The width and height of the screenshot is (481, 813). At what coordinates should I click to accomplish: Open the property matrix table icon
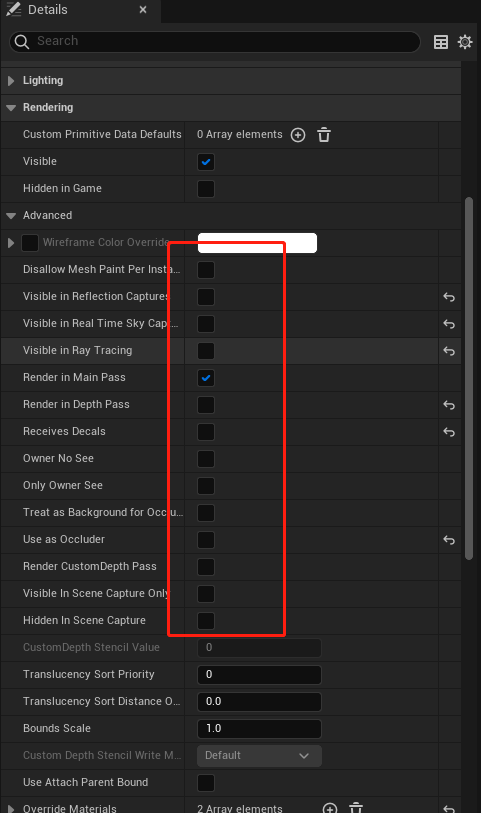[x=441, y=42]
